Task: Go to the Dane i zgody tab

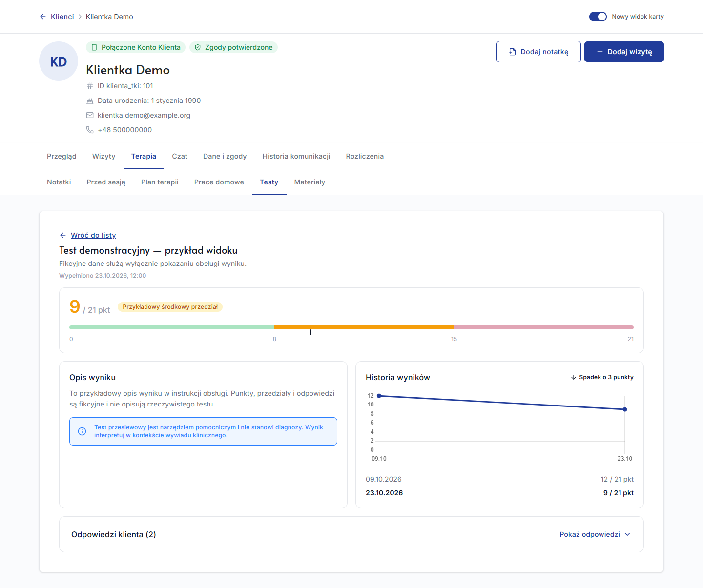Action: click(225, 156)
